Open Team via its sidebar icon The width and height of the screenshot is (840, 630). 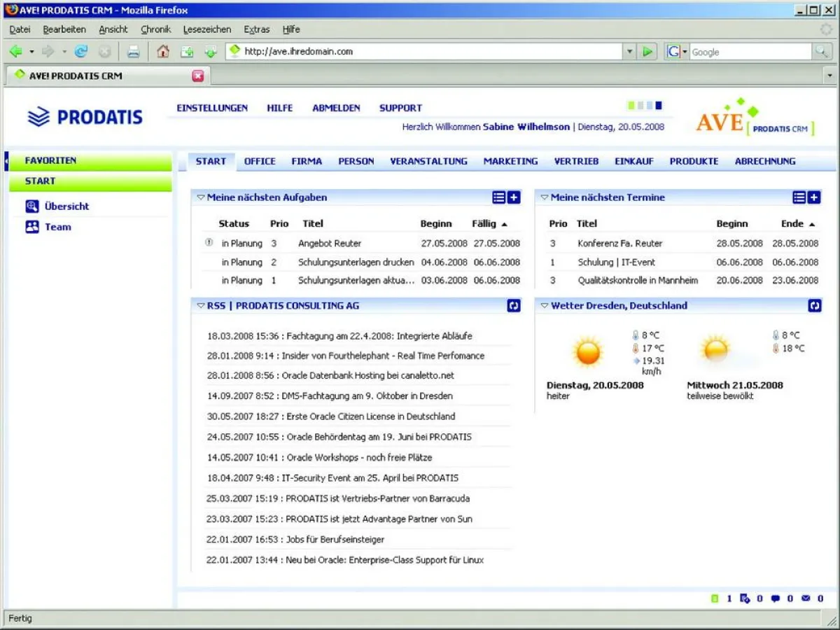31,227
